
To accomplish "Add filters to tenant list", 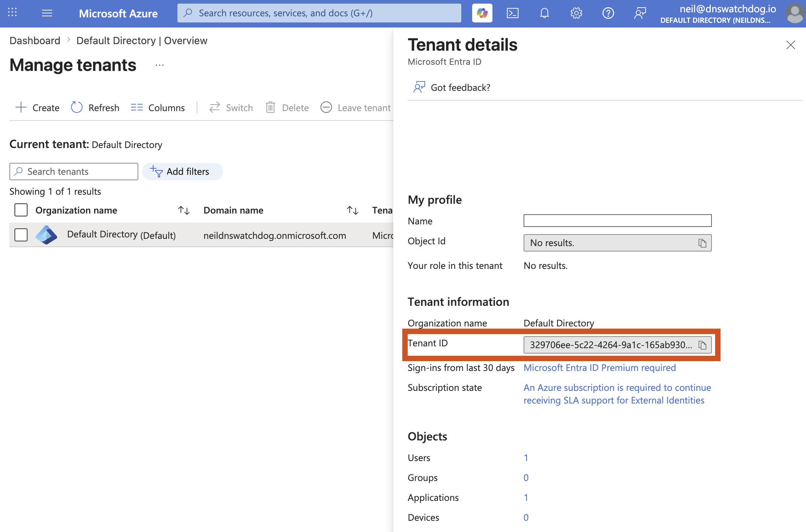I will pyautogui.click(x=182, y=172).
